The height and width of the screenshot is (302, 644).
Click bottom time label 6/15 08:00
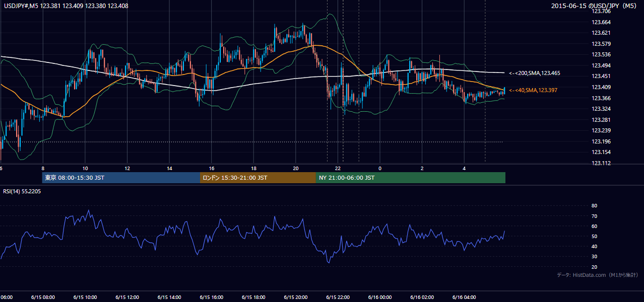42,297
